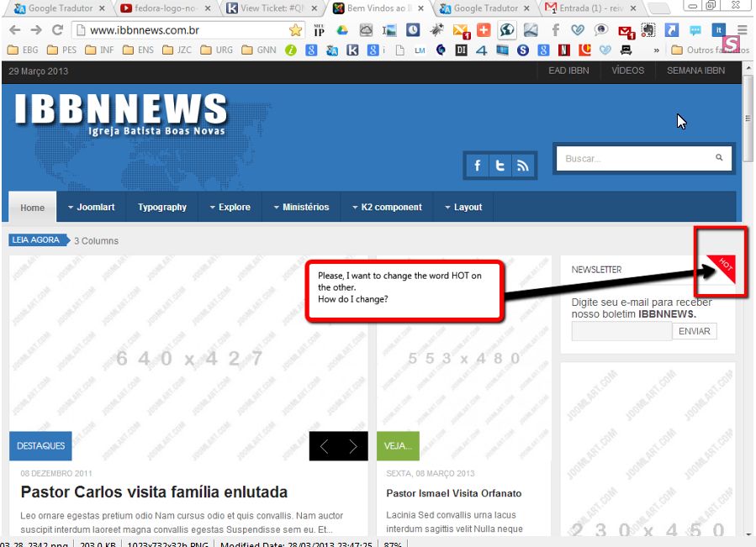The width and height of the screenshot is (756, 547).
Task: Click the browser forward arrow
Action: (x=36, y=30)
